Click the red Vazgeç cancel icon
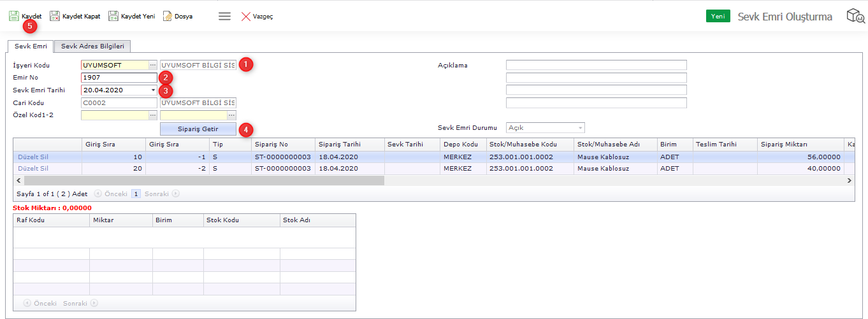Viewport: 868px width, 319px height. (x=245, y=16)
